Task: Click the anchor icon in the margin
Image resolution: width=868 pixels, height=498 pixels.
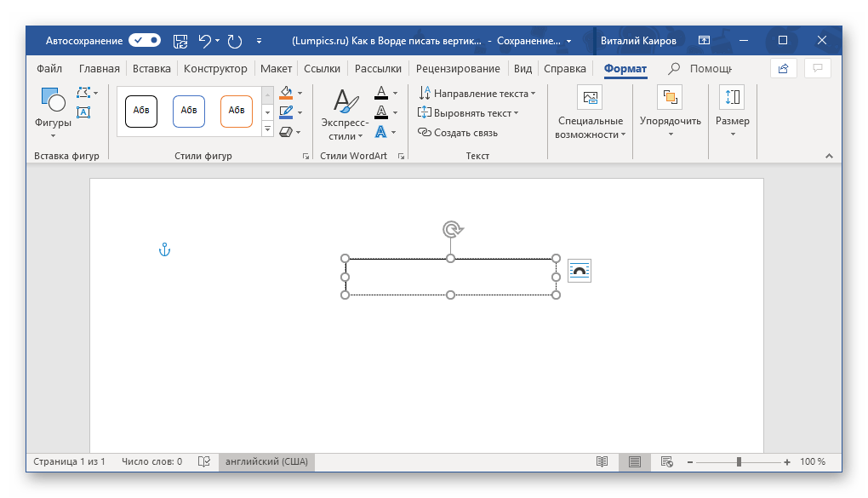Action: (164, 249)
